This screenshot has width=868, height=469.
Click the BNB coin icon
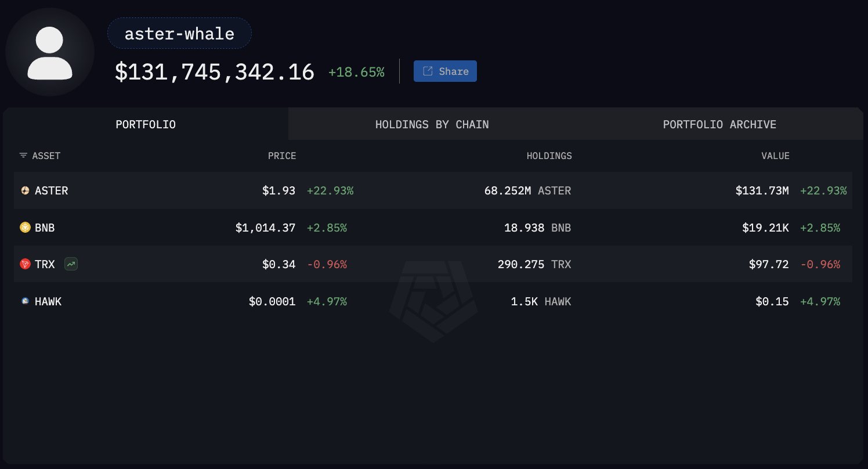25,228
